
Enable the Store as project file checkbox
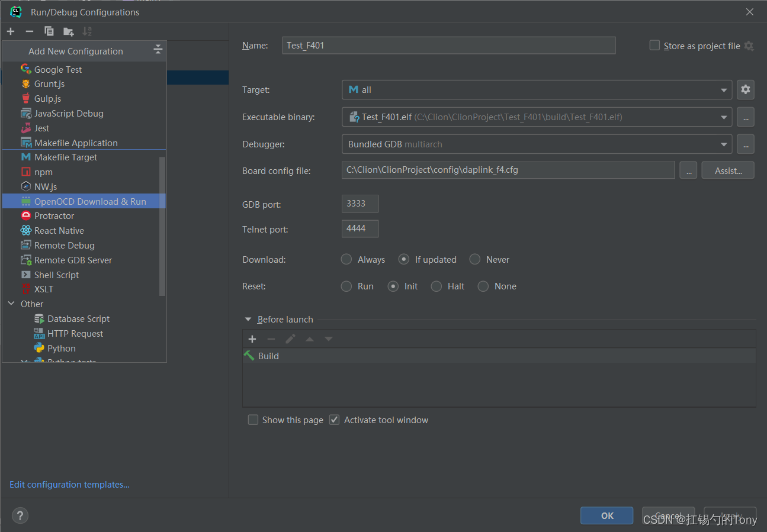coord(654,46)
